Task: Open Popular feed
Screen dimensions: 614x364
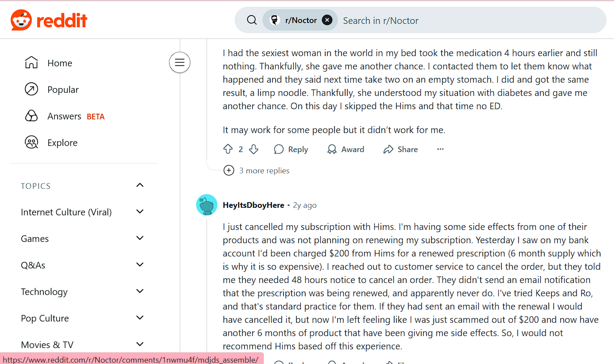Action: (63, 90)
